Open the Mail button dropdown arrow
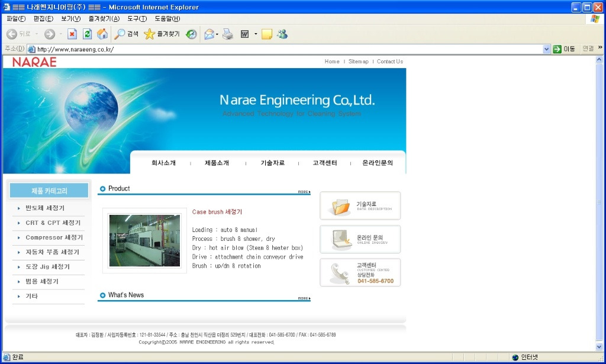The height and width of the screenshot is (364, 606). click(x=217, y=34)
